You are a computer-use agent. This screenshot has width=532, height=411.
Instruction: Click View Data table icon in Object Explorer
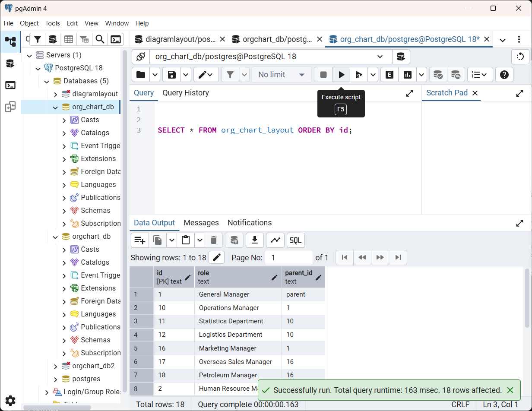click(68, 39)
